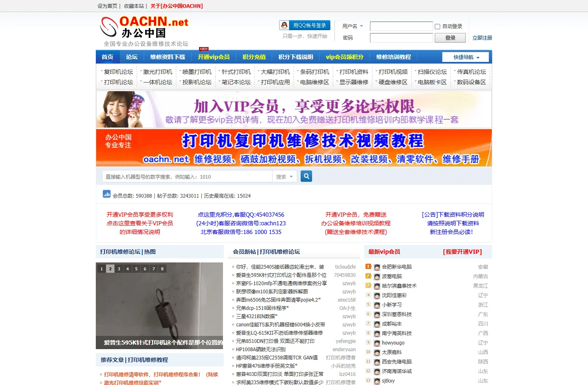Click avatar icon beside 西安先锋电脑
588x385 pixels.
click(377, 362)
